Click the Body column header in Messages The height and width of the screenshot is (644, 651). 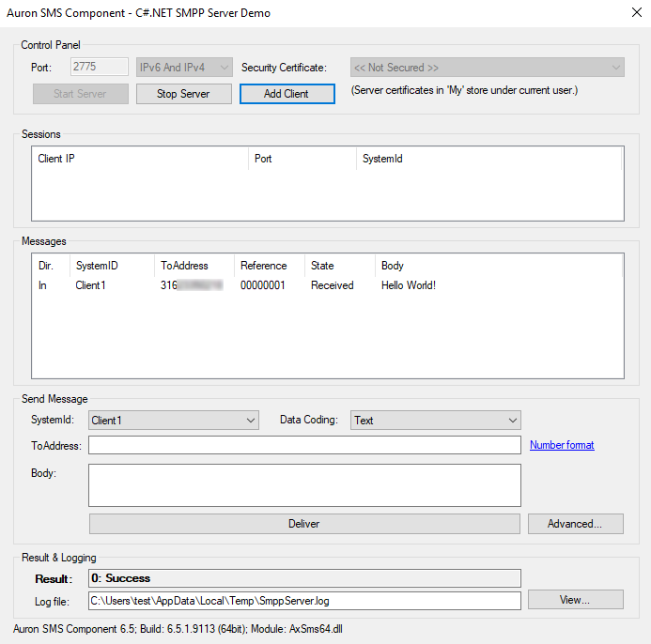498,266
